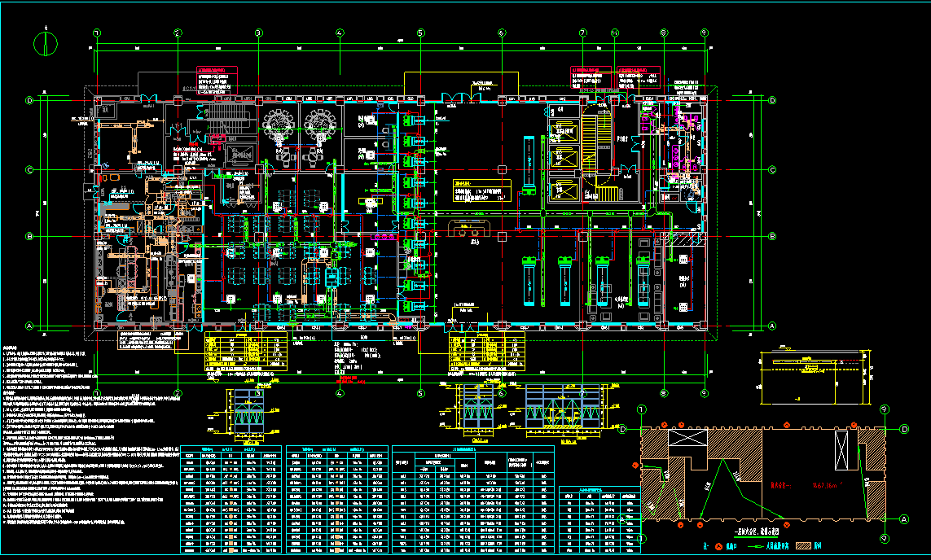Select grid bubble 5 in the top row
The image size is (931, 560).
(421, 33)
